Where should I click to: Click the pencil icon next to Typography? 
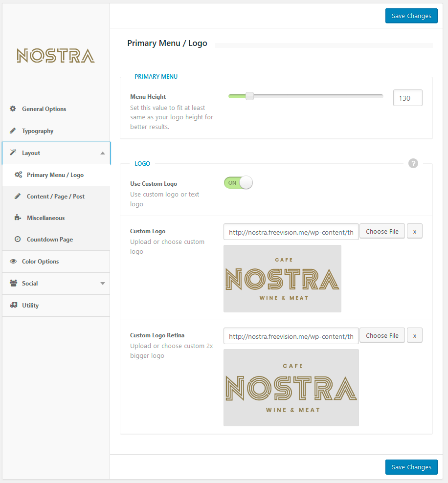tap(13, 131)
